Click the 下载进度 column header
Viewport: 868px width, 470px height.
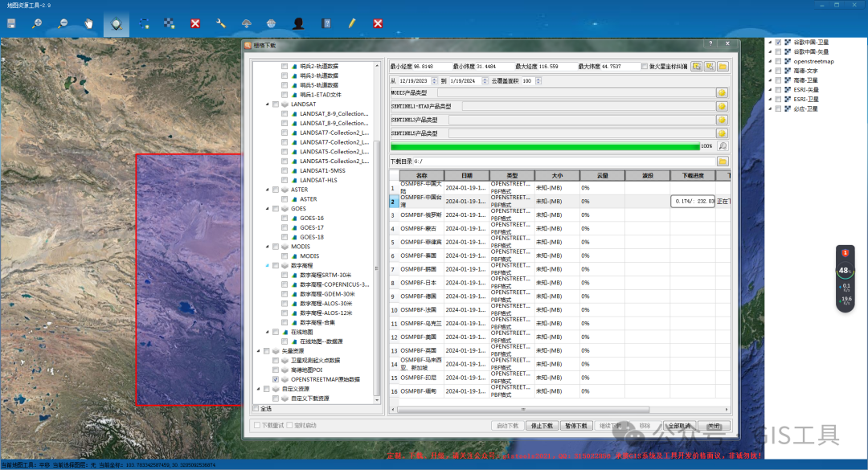pos(693,175)
